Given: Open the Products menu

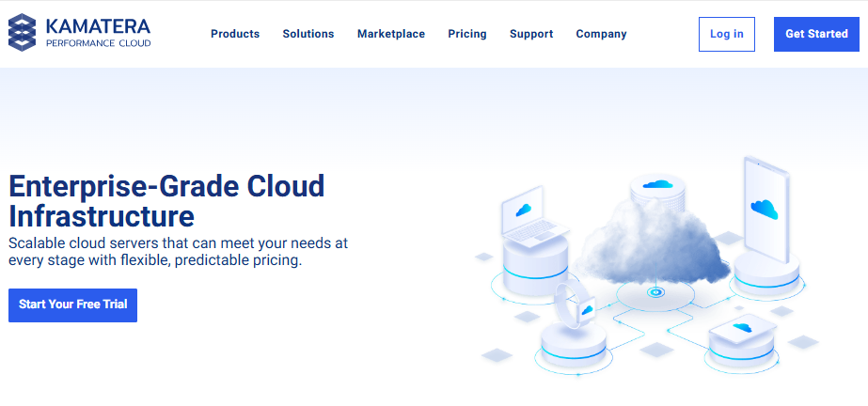Looking at the screenshot, I should click(235, 34).
